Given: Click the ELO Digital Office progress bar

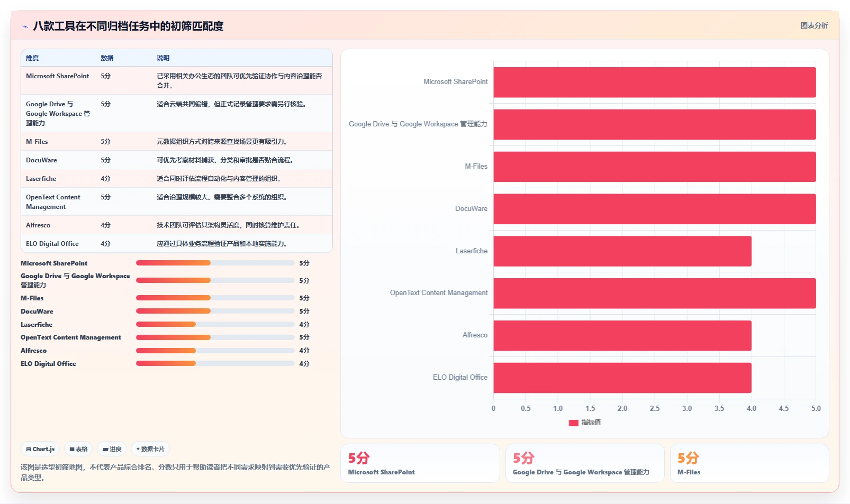Looking at the screenshot, I should (x=215, y=363).
